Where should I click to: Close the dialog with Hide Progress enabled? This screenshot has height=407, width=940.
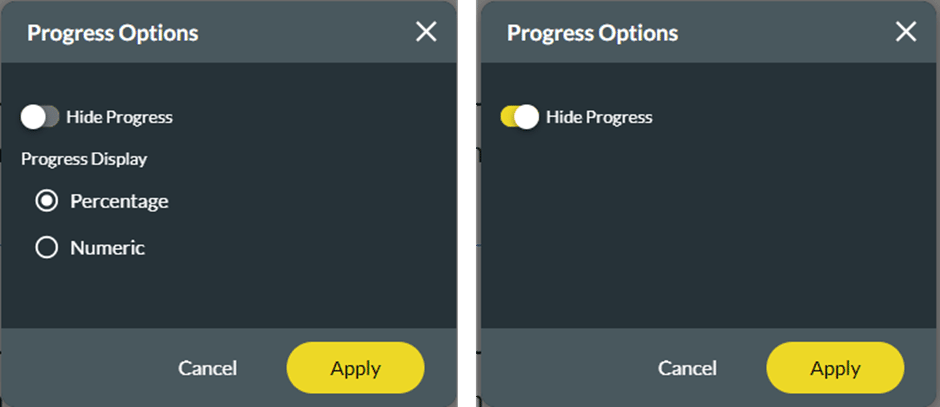(x=906, y=32)
